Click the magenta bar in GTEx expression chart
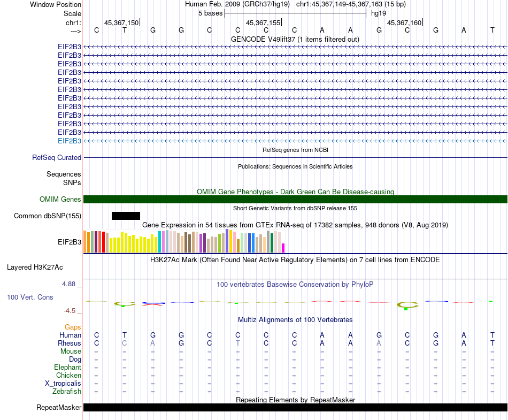 coord(283,248)
